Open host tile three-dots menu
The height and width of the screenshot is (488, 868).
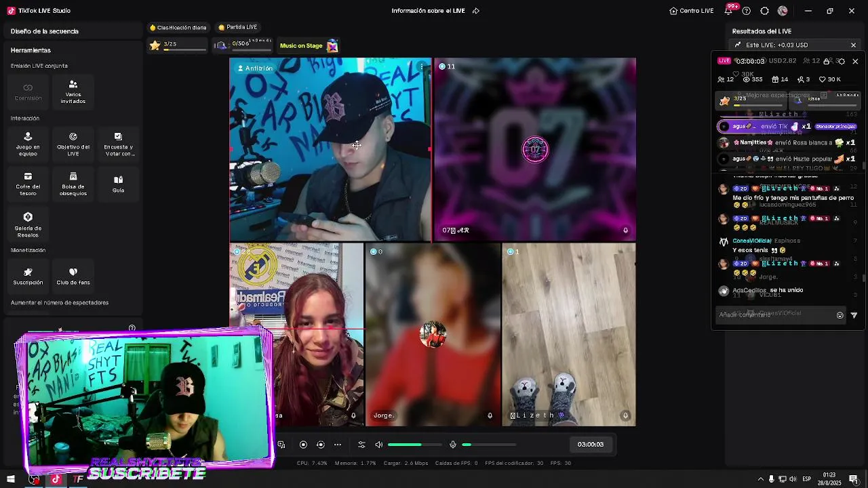point(422,66)
